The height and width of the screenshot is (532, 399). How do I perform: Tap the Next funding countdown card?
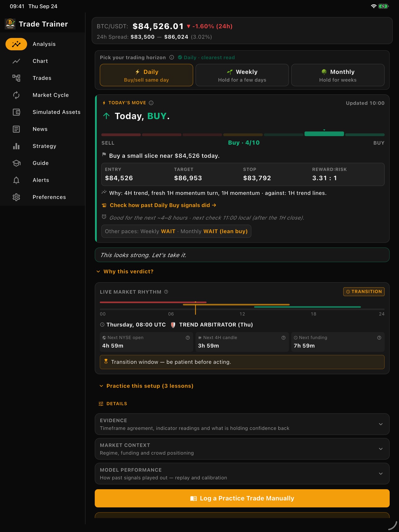[338, 342]
